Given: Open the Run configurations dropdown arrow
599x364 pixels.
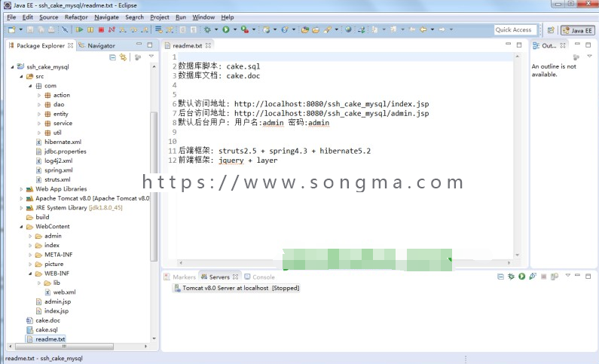Looking at the screenshot, I should point(235,30).
